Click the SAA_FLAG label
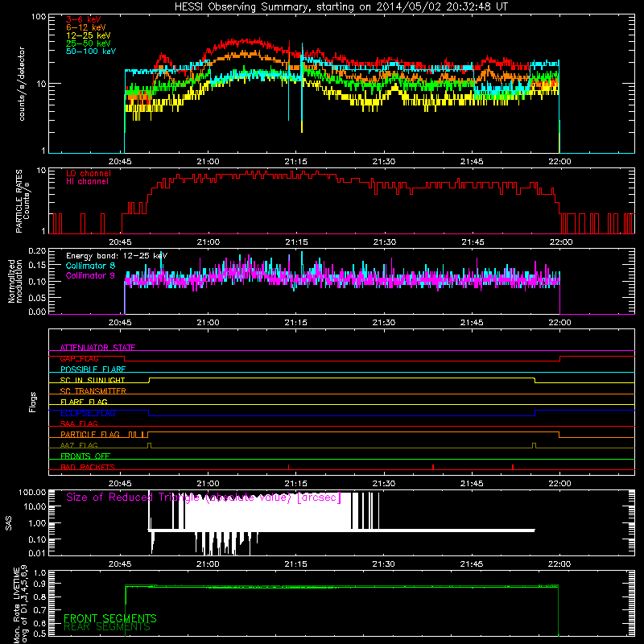 point(79,423)
